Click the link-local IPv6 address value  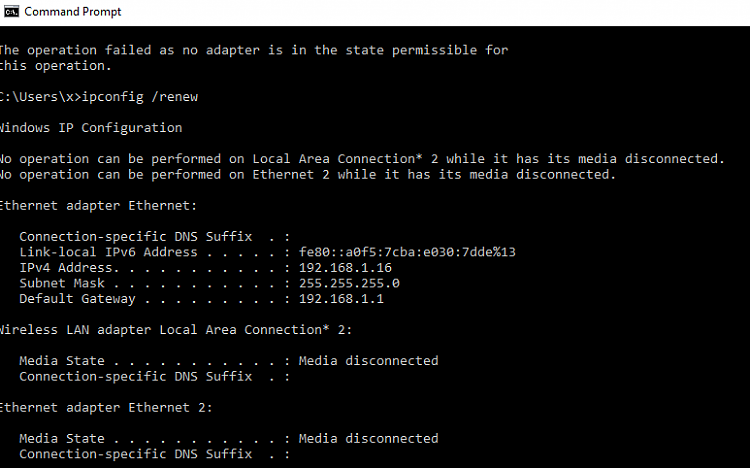click(408, 252)
